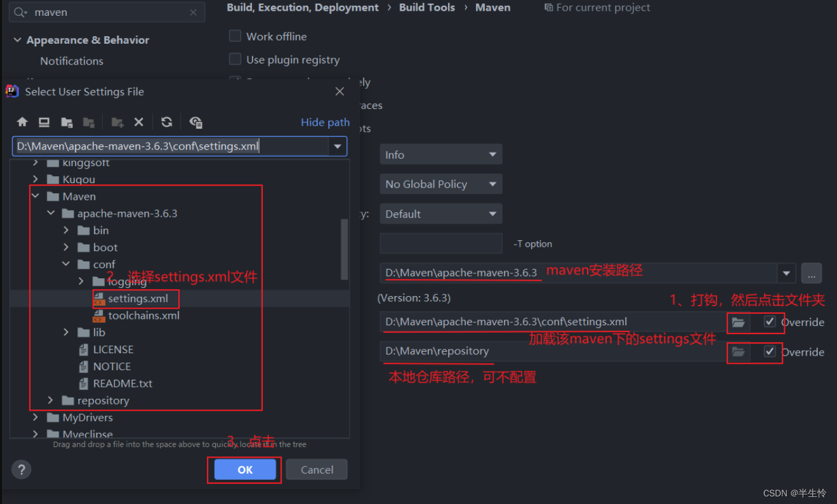Enable Use plugin registry checkbox
Screen dimensions: 837x504
click(x=235, y=60)
